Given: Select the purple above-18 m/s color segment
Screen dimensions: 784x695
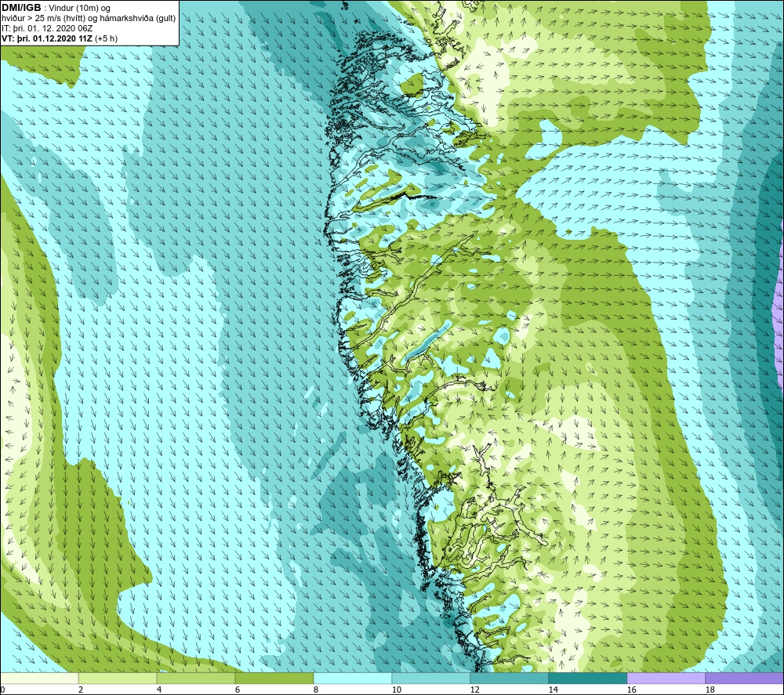Looking at the screenshot, I should 745,678.
